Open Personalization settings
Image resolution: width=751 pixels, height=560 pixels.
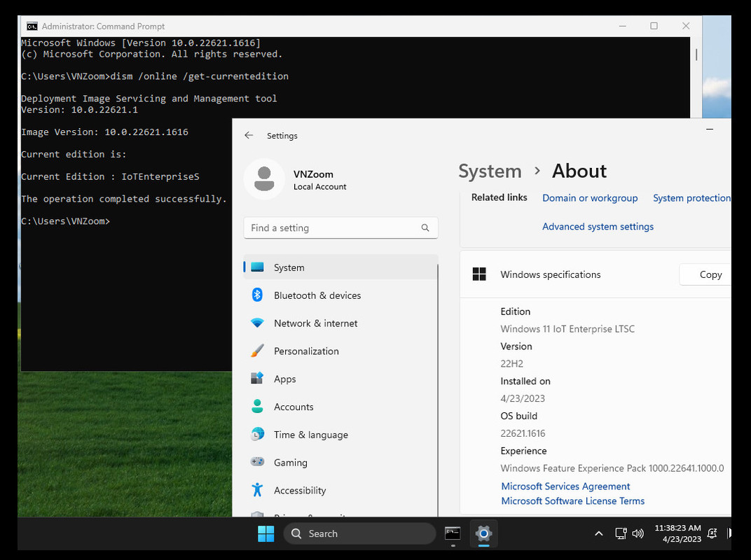point(340,351)
